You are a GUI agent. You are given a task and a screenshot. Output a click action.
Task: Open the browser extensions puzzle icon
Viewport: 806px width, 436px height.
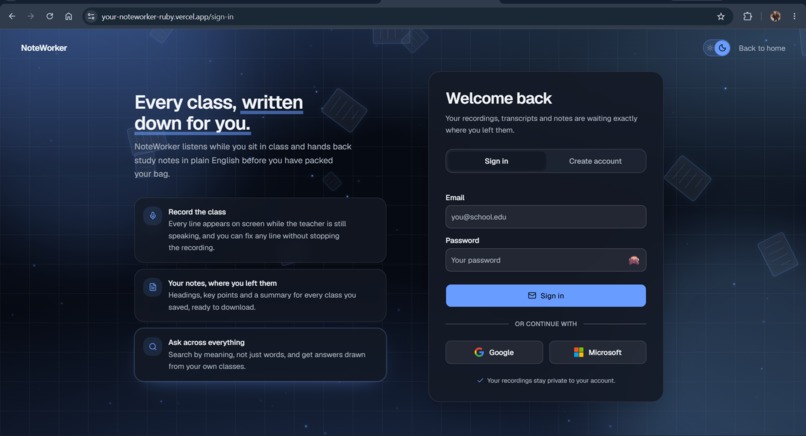[x=747, y=16]
